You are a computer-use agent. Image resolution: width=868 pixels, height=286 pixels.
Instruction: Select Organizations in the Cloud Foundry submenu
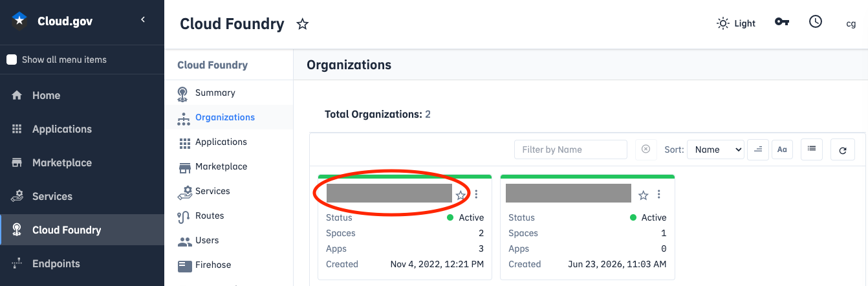click(229, 117)
